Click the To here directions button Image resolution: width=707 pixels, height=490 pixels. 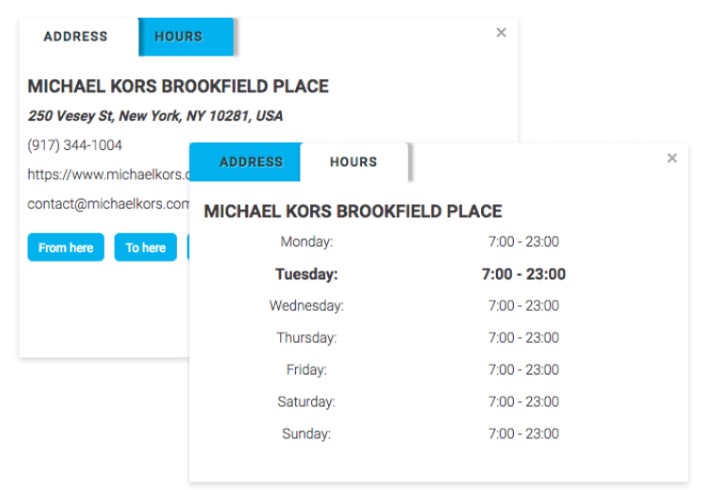146,247
